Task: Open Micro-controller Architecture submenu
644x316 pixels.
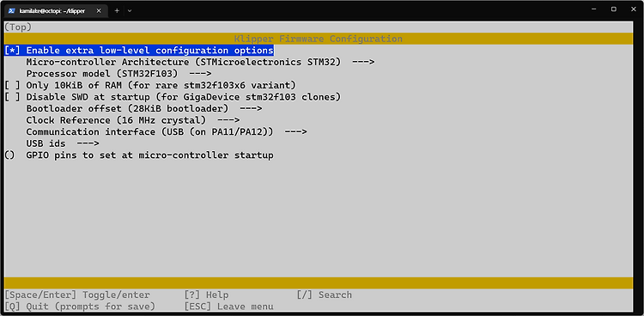Action: (x=200, y=62)
